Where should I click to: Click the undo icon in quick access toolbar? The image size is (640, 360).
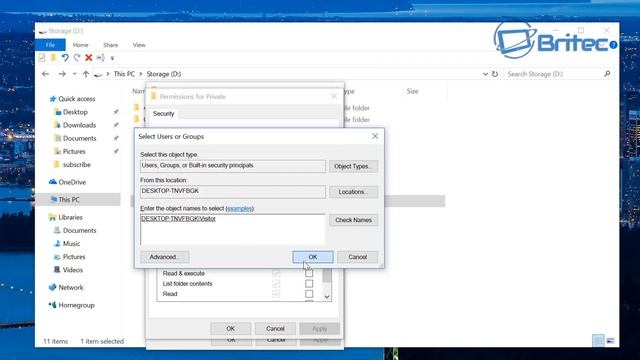(65, 58)
